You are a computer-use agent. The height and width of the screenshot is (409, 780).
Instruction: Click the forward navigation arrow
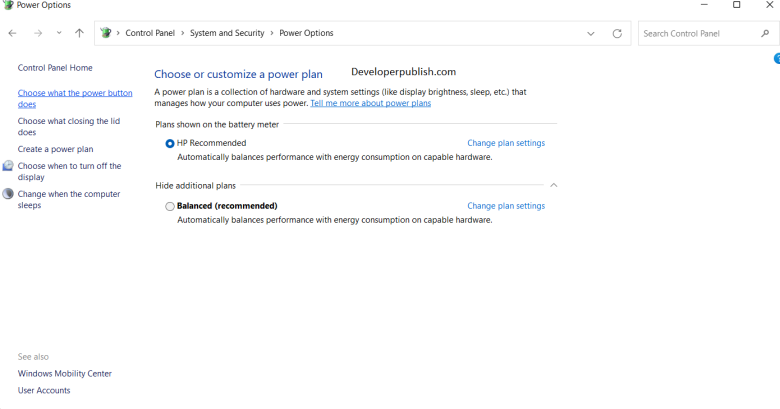37,33
